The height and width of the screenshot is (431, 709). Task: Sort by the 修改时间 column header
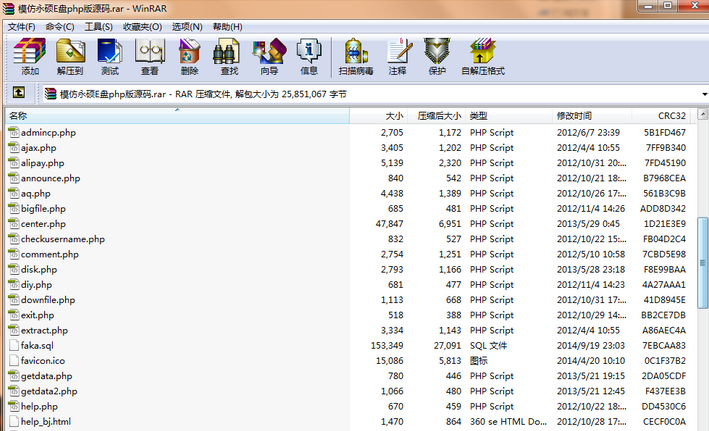tap(592, 116)
